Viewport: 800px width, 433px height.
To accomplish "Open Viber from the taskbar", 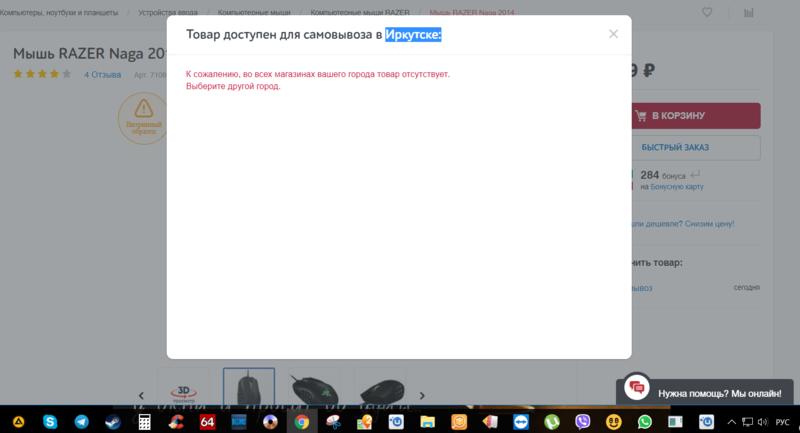I will (x=583, y=421).
